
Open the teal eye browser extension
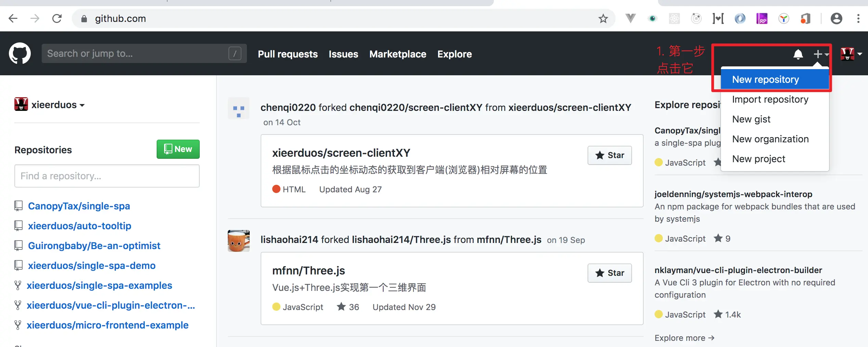point(653,18)
